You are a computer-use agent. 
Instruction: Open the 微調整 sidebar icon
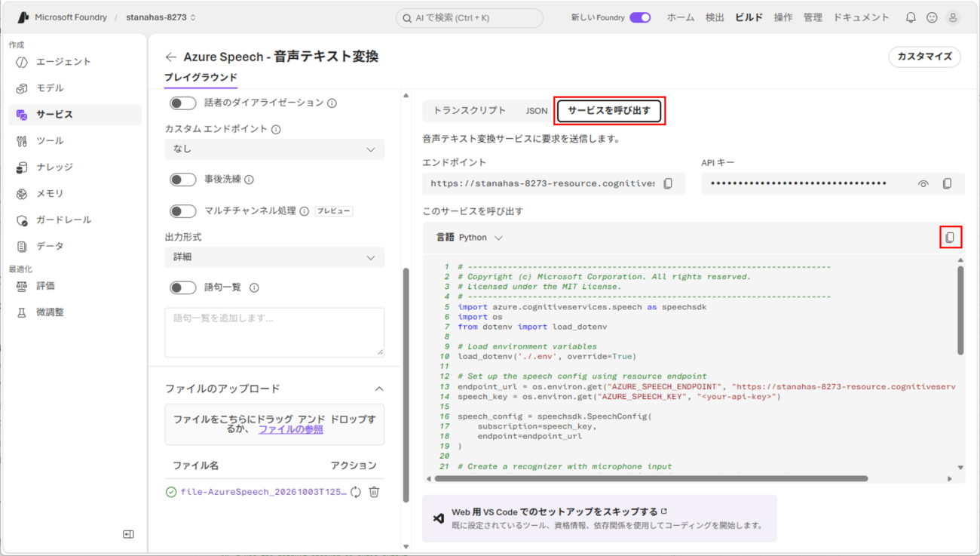point(22,312)
